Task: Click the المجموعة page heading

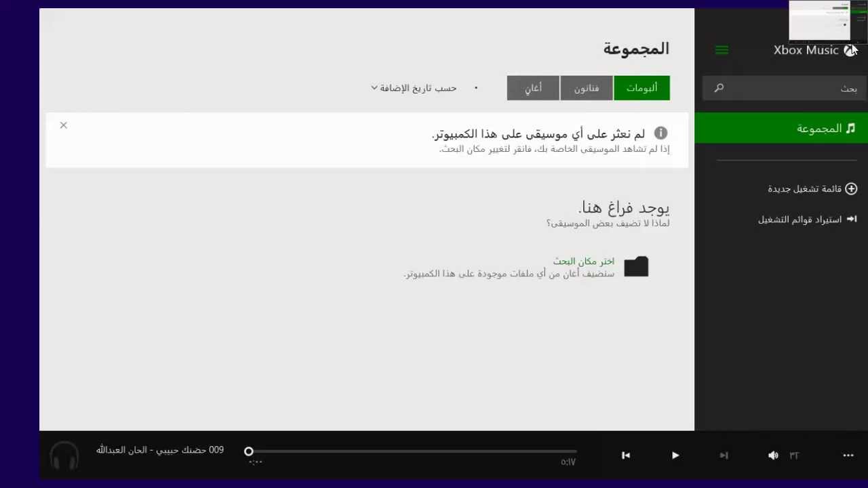Action: coord(636,49)
